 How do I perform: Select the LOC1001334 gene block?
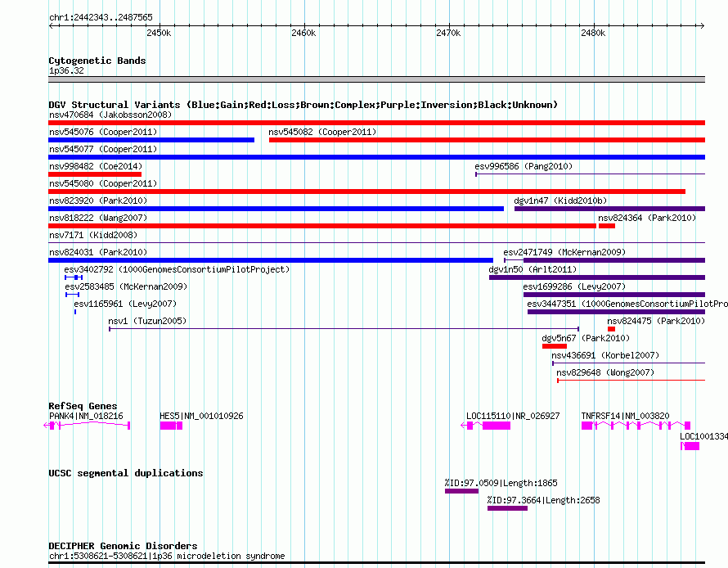(690, 446)
